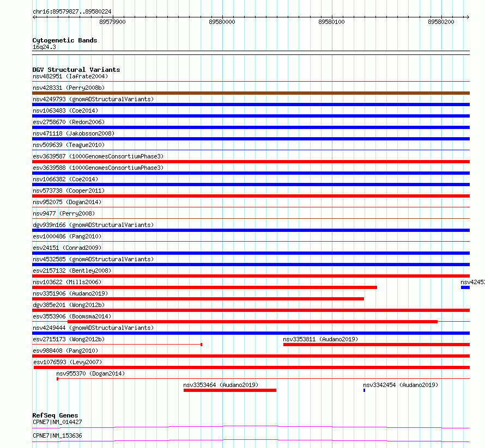This screenshot has height=448, width=485.
Task: Open the nsv4249793 (gnomADStructuralVariants) label
Action: 93,99
